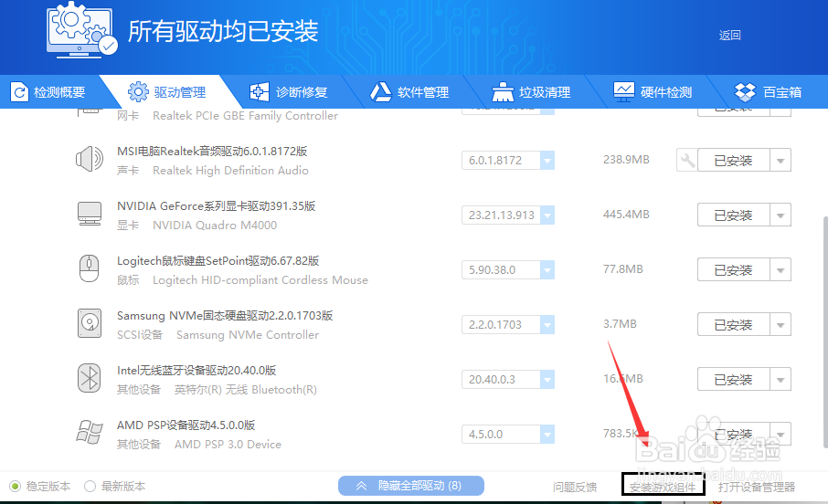This screenshot has height=504, width=828.
Task: Click Intel无线蓝牙设备驱动20.40.0版 title
Action: point(196,371)
